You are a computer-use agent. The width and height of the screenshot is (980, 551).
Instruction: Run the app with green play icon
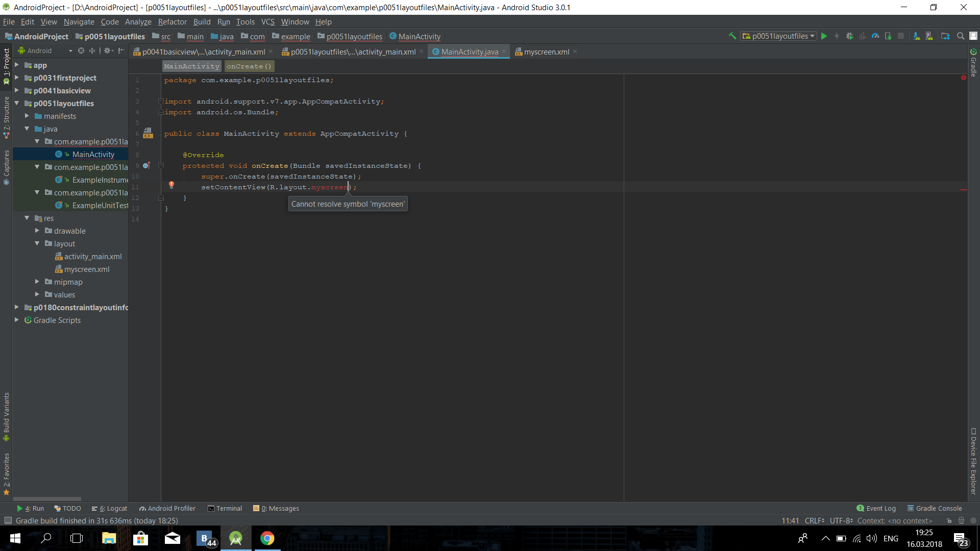click(824, 36)
